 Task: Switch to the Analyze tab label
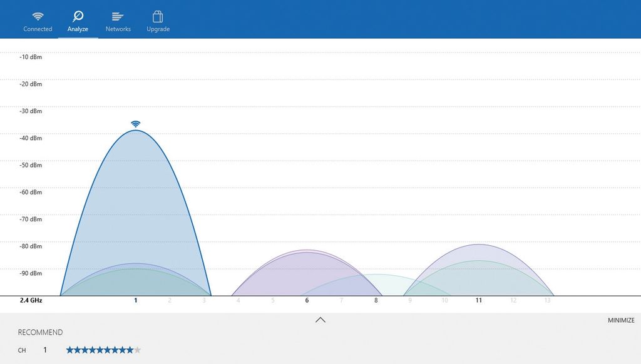tap(78, 29)
